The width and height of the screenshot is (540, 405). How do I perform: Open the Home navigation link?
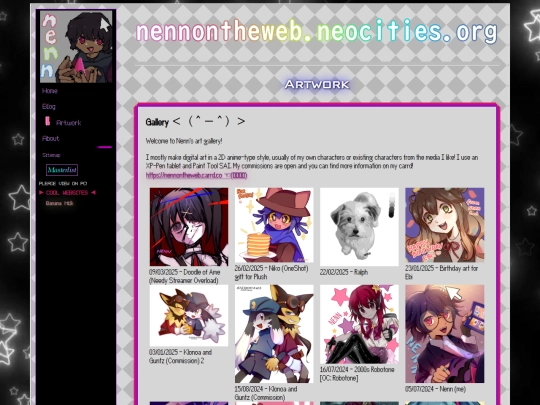tap(50, 91)
